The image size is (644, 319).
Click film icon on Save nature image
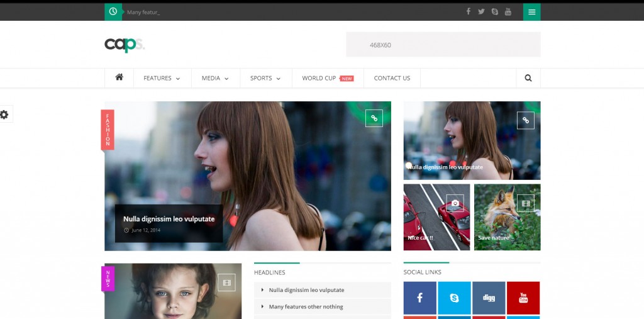pos(526,203)
